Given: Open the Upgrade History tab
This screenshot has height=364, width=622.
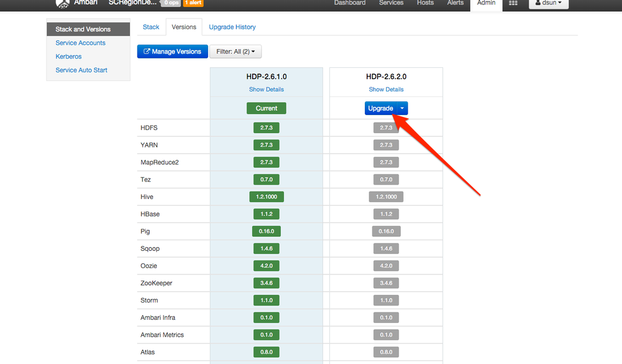Looking at the screenshot, I should (232, 27).
